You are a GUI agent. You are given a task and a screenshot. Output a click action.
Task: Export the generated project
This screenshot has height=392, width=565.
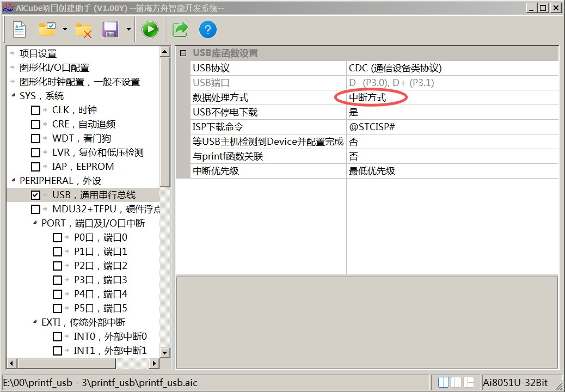point(180,29)
